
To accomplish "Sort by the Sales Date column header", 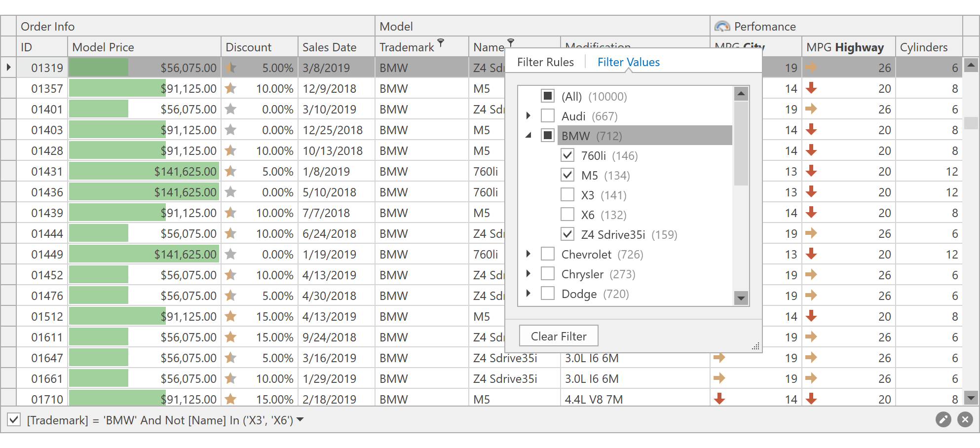I will (x=337, y=47).
